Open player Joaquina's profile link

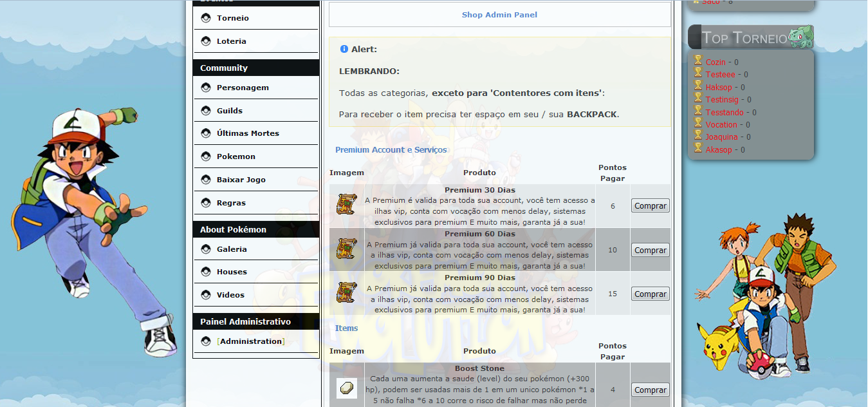pos(721,137)
